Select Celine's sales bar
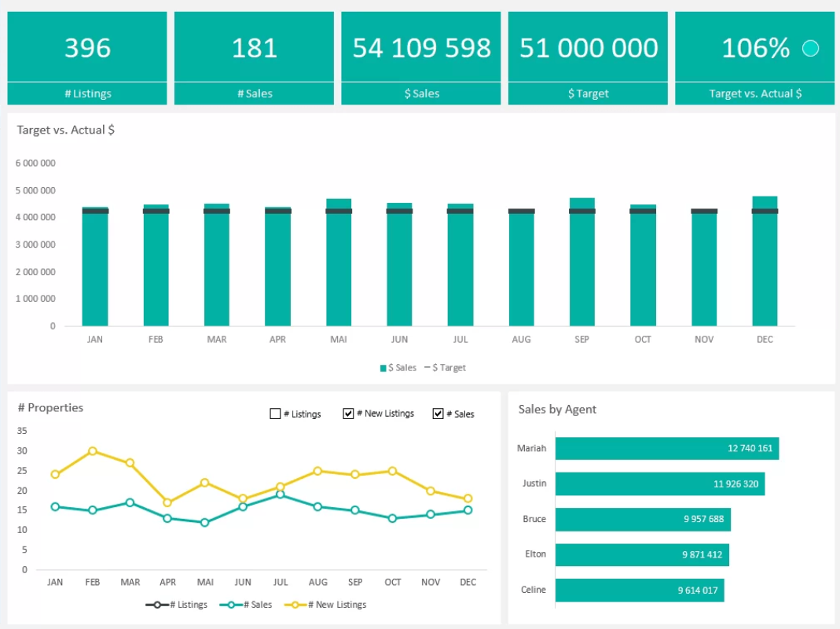Viewport: 840px width, 629px height. pos(639,590)
